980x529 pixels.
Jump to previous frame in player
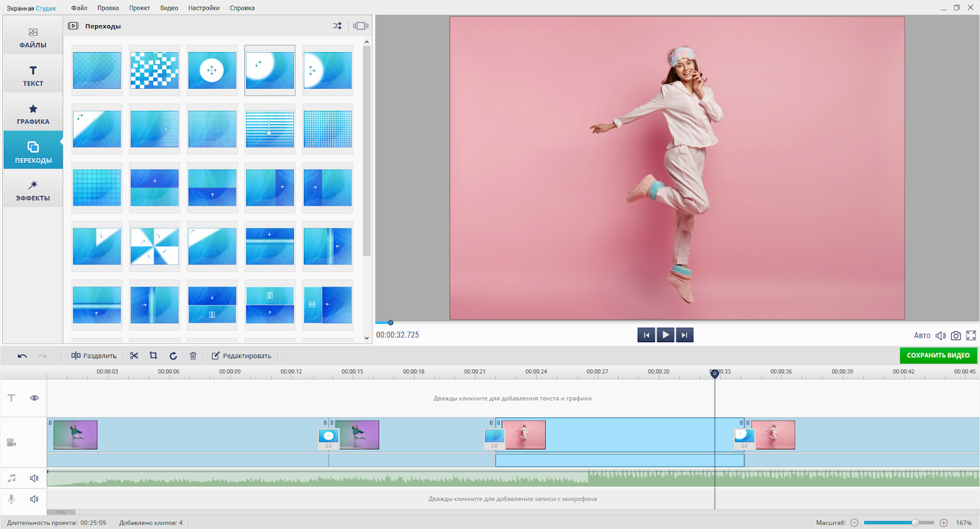646,335
